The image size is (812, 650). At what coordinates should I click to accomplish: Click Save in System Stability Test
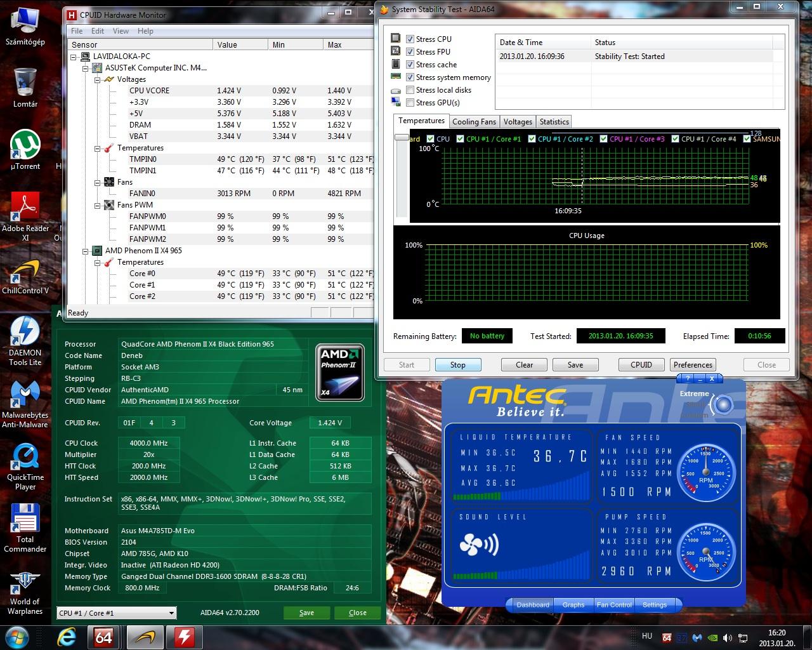575,365
